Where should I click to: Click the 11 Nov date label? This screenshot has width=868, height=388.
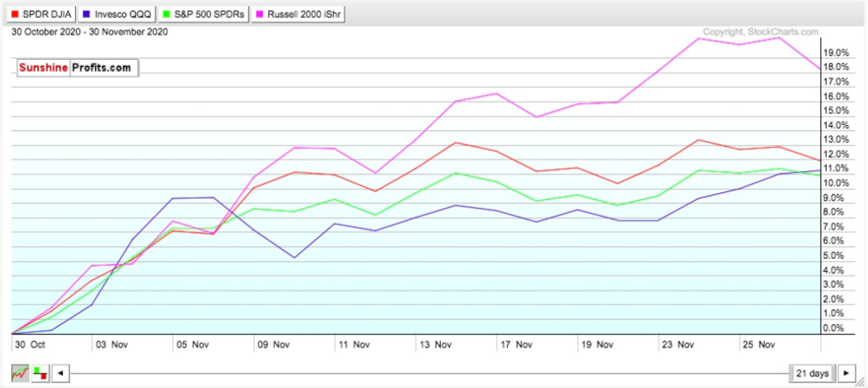pos(356,344)
